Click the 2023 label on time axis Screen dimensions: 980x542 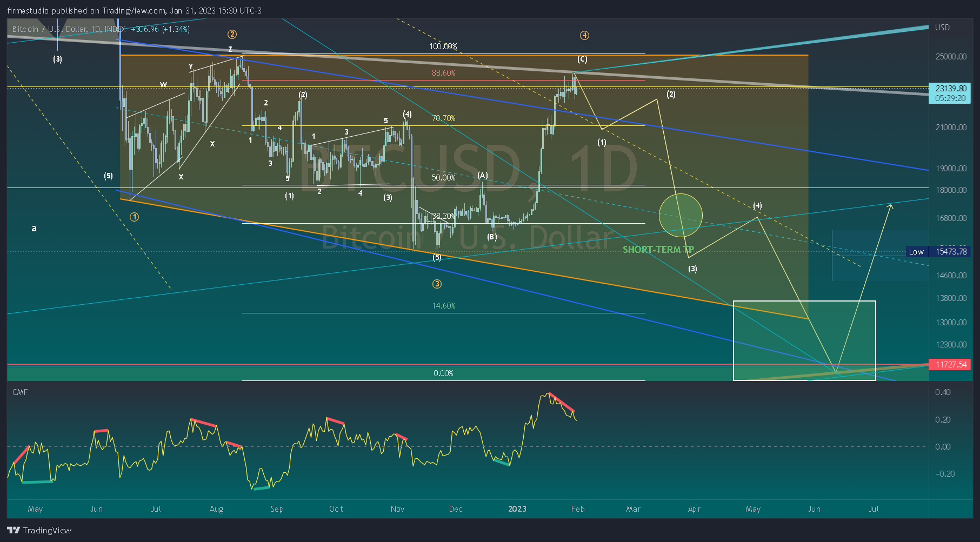517,509
